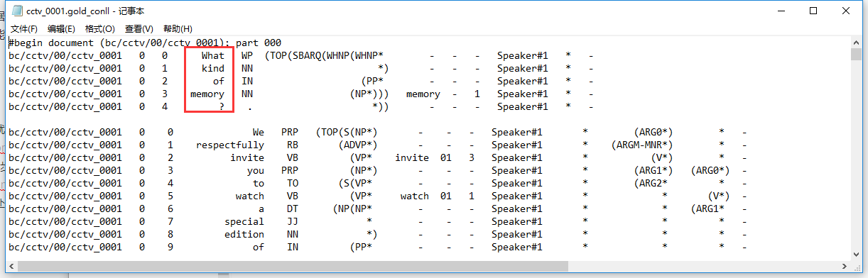Open the 文件(F) menu
The width and height of the screenshot is (868, 278).
(x=23, y=29)
